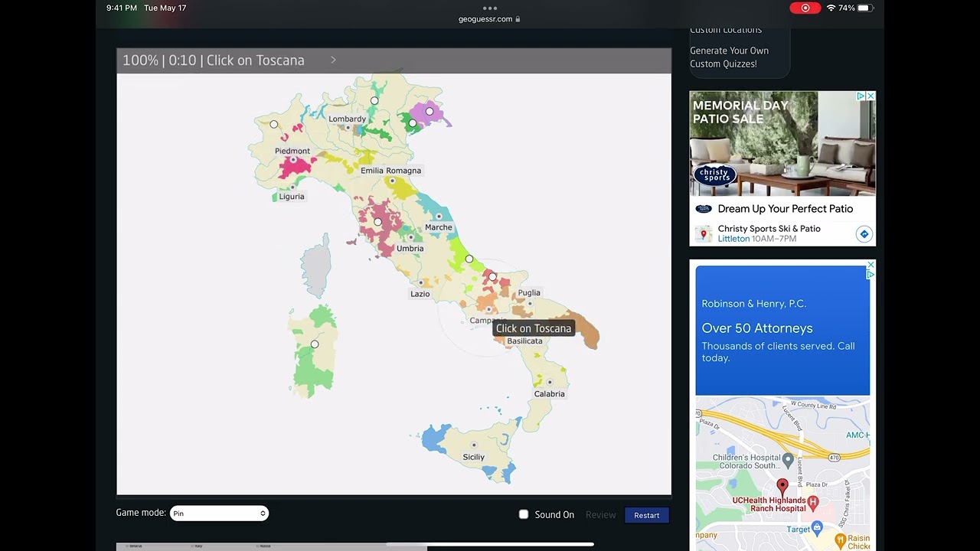Click the Review link
The height and width of the screenshot is (551, 980).
[600, 515]
